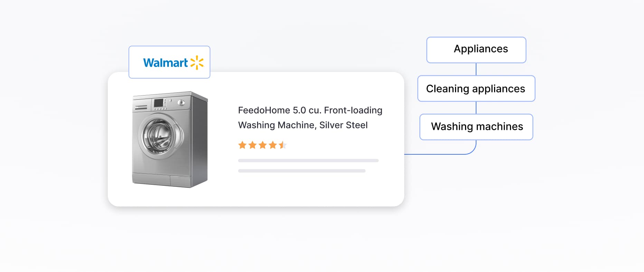Click the Walmart spark logo icon
644x272 pixels.
[197, 63]
